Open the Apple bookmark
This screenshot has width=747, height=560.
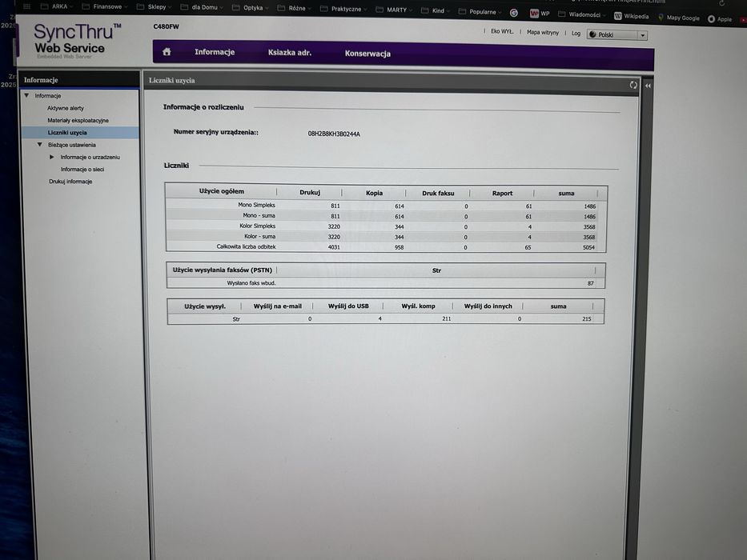pos(719,19)
